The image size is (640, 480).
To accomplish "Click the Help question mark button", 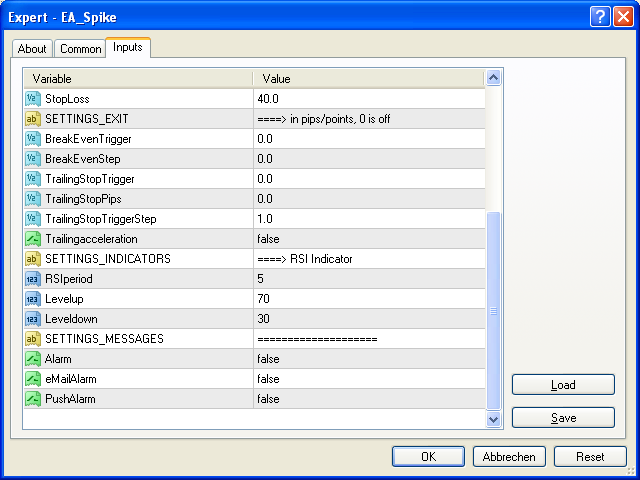I will tap(600, 15).
